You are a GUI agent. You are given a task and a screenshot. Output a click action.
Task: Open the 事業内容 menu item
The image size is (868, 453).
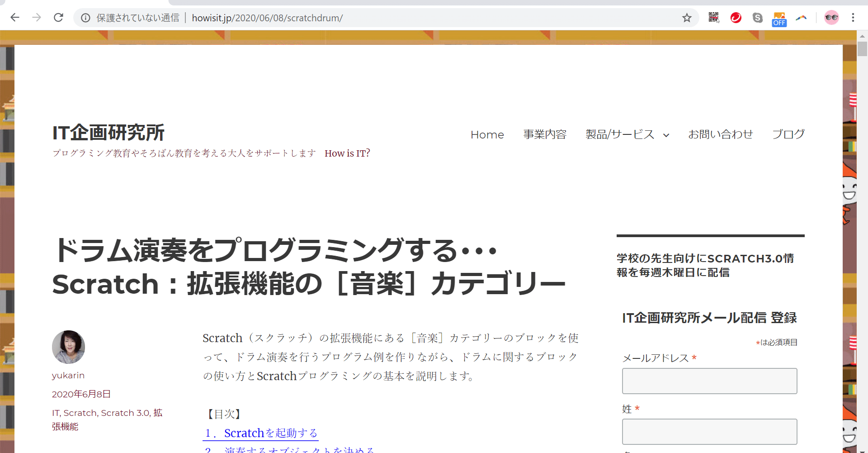pos(545,134)
